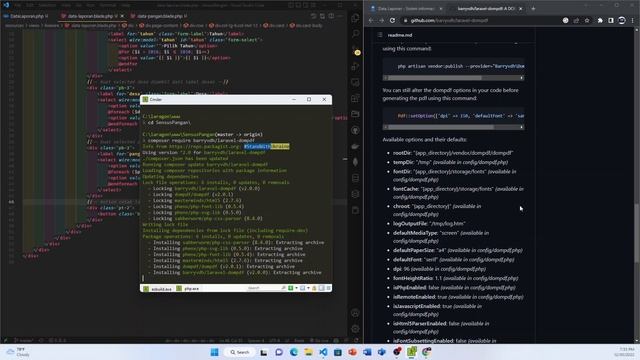This screenshot has width=640, height=360.
Task: Open readme.md outline list icon
Action: [x=380, y=35]
